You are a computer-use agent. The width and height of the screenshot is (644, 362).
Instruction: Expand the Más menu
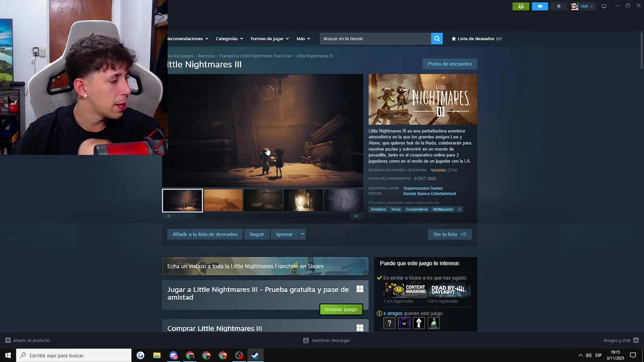pyautogui.click(x=303, y=39)
